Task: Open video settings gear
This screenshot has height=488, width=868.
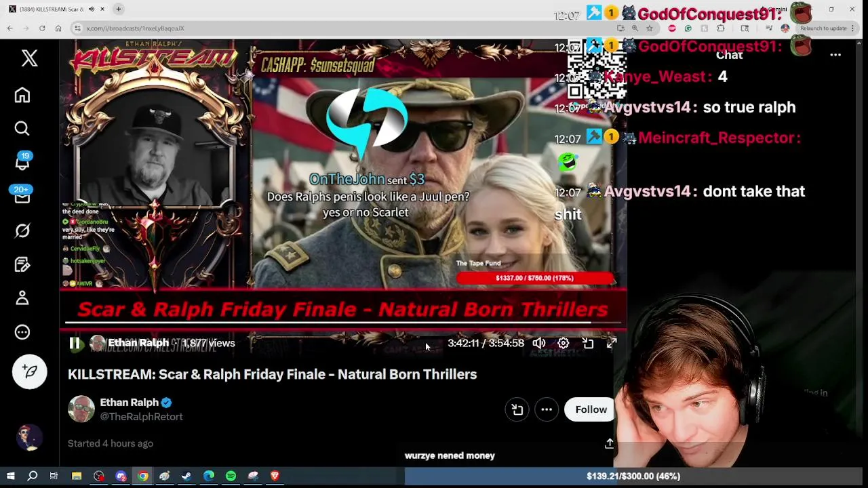Action: click(564, 343)
